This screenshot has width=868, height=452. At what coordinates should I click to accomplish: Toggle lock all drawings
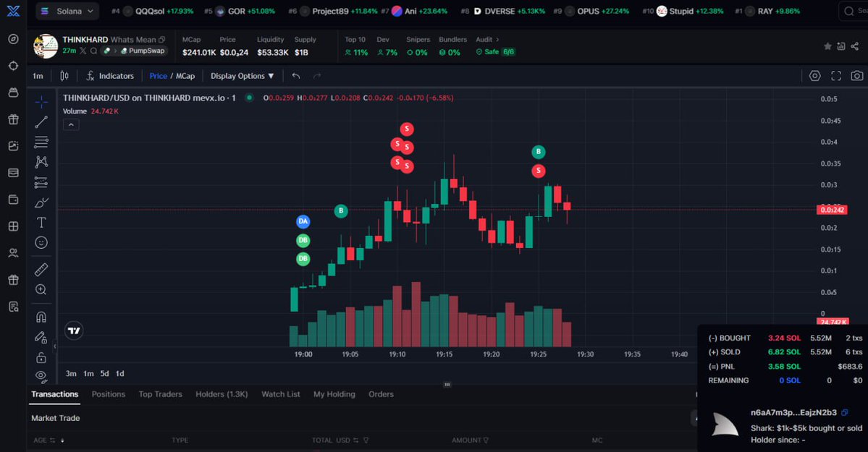pos(41,357)
